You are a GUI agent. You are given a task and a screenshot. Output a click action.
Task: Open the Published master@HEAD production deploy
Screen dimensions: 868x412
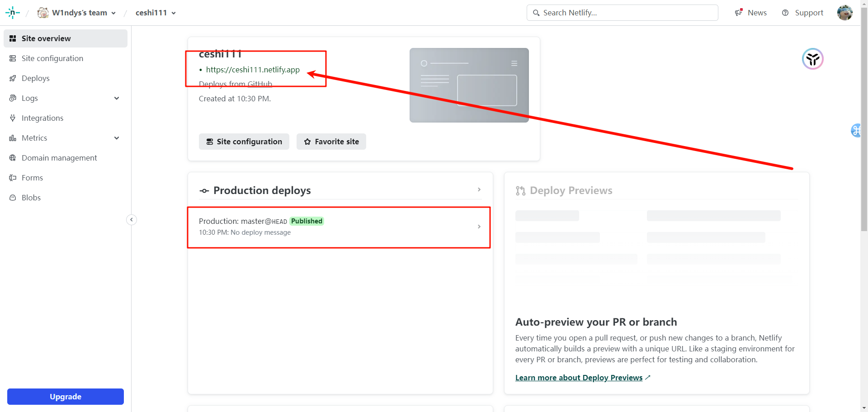pyautogui.click(x=339, y=227)
